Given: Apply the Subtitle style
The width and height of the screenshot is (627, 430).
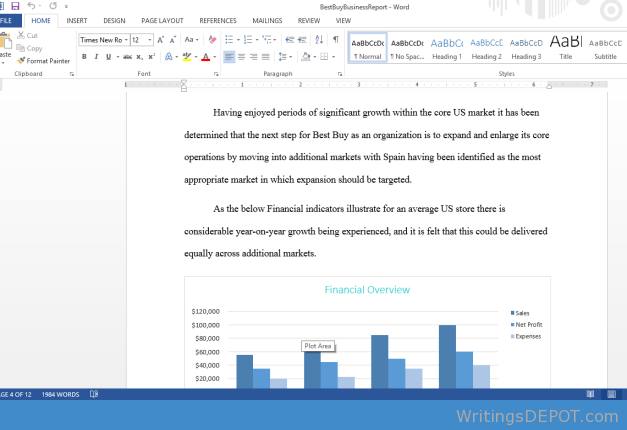Looking at the screenshot, I should pyautogui.click(x=605, y=48).
